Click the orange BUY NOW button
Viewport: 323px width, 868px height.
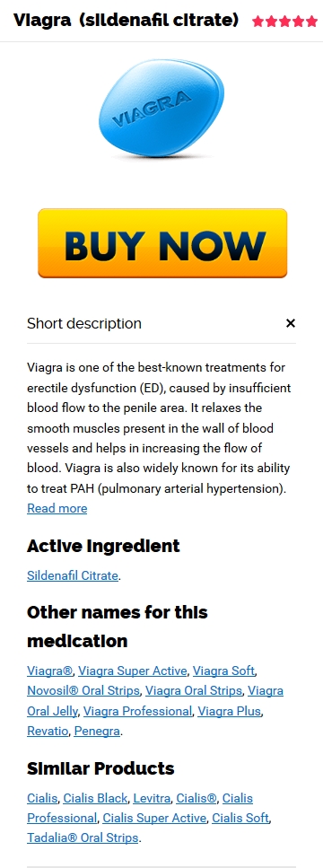pos(162,243)
